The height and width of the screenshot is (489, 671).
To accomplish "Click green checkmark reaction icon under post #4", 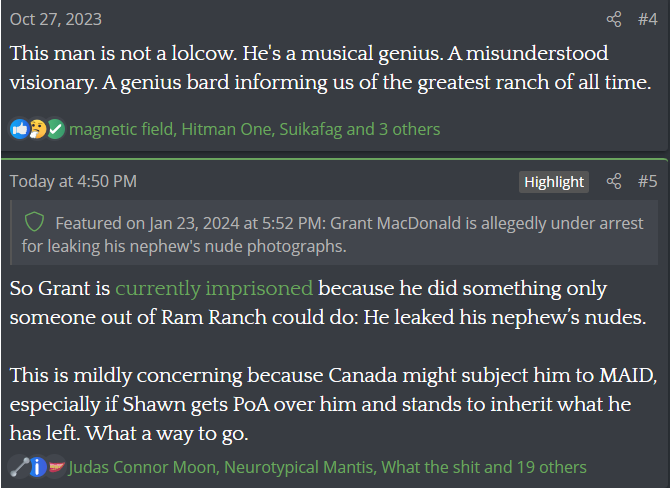I will coord(56,129).
